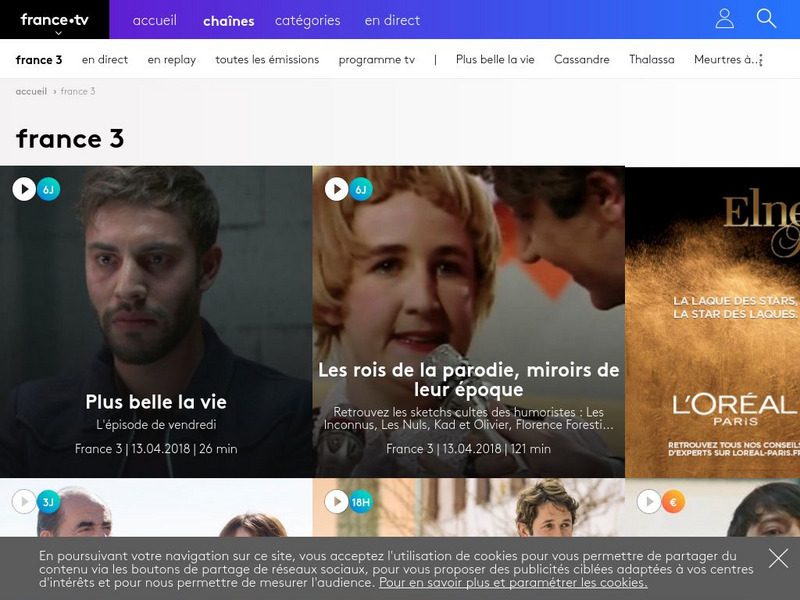The height and width of the screenshot is (600, 800).
Task: Click the 'Retrouvez les sketchs cultes' description
Action: [468, 418]
